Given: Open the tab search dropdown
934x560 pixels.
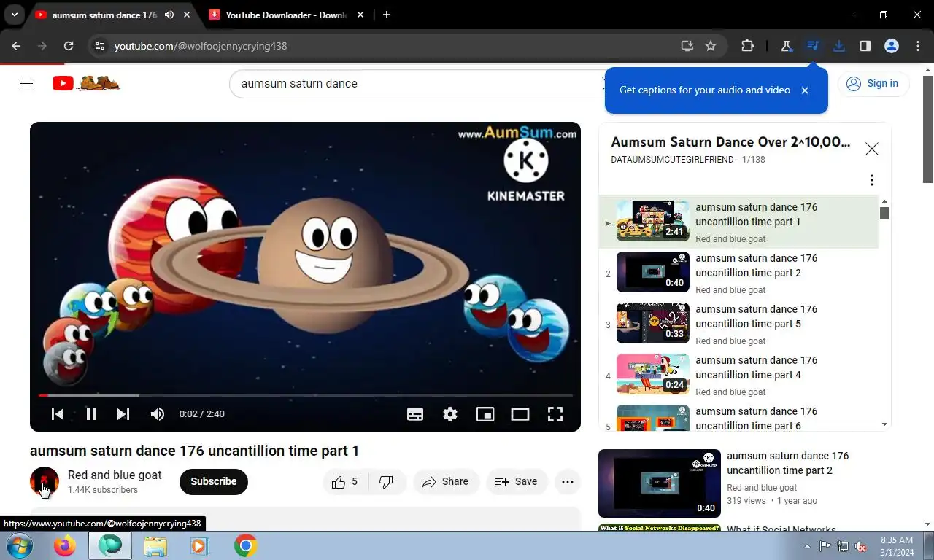Looking at the screenshot, I should point(14,15).
